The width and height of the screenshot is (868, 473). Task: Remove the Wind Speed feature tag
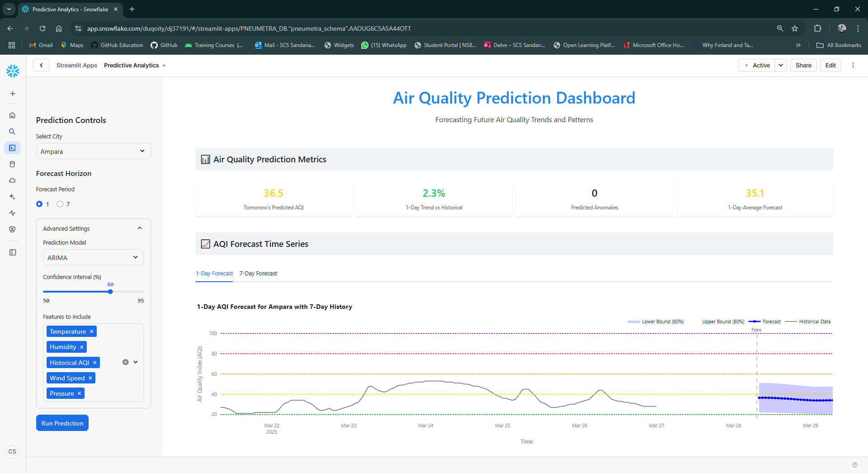click(x=90, y=378)
